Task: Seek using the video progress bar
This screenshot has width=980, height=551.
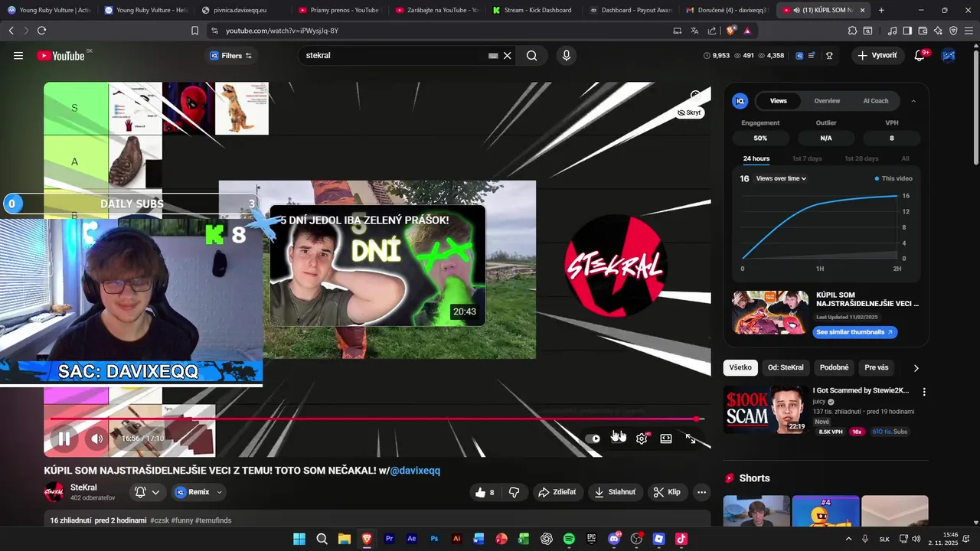Action: [377, 419]
